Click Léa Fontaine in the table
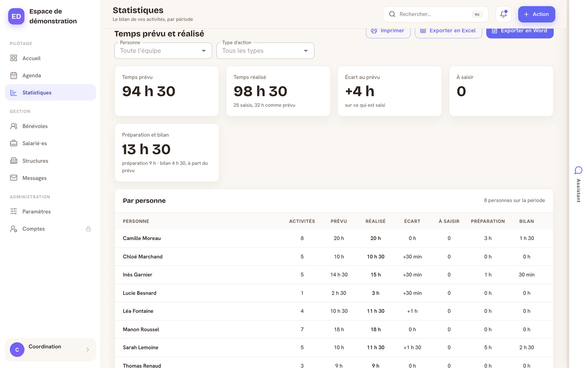Screen dimensions: 588x368 point(138,311)
